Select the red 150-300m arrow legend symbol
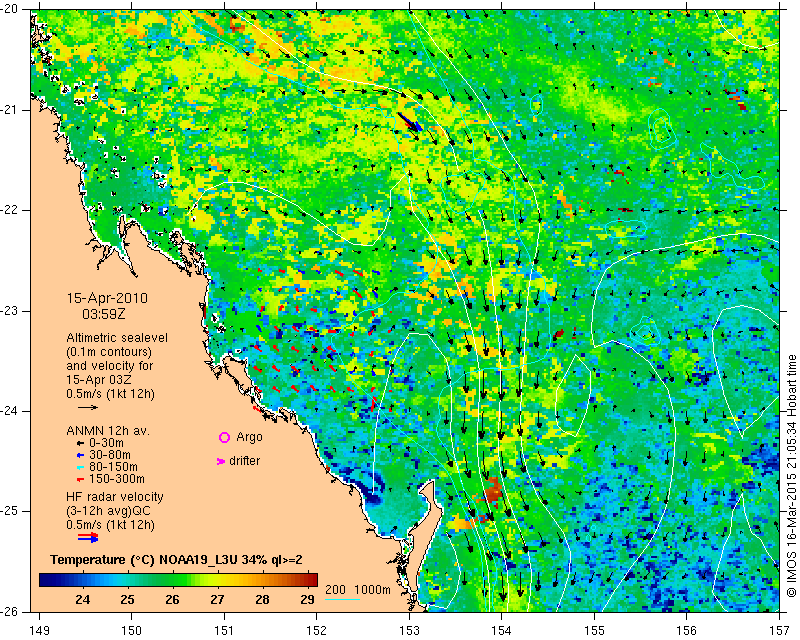 (x=80, y=480)
